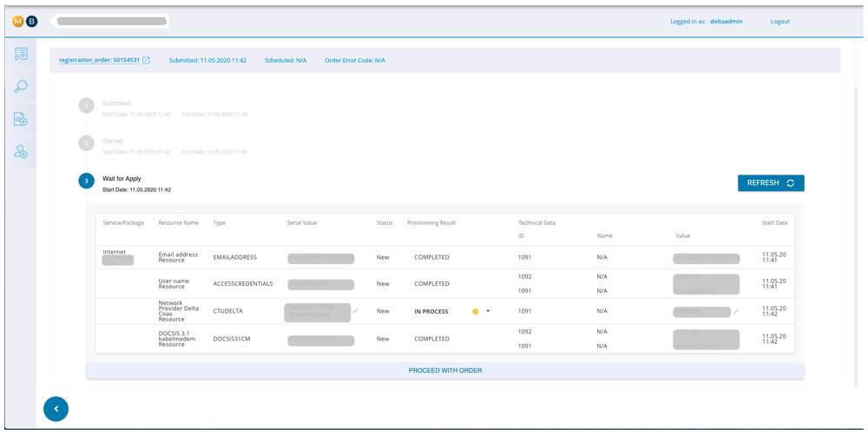Click the Logout link
This screenshot has height=436, width=868.
point(780,22)
